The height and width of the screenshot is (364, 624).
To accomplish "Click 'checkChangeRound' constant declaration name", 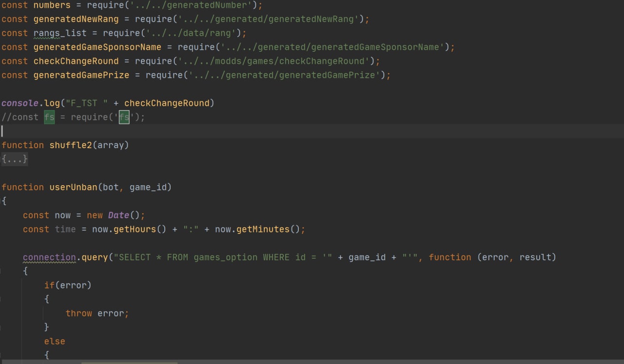I will [76, 61].
